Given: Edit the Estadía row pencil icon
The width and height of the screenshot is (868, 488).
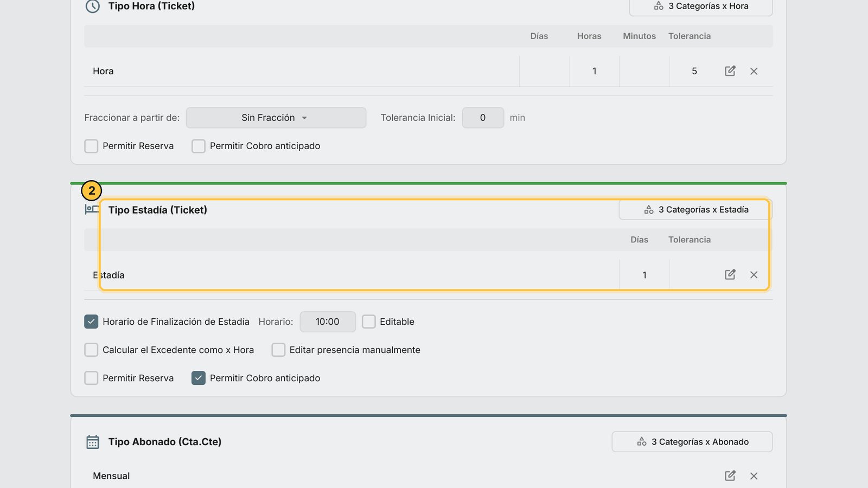Looking at the screenshot, I should [730, 274].
